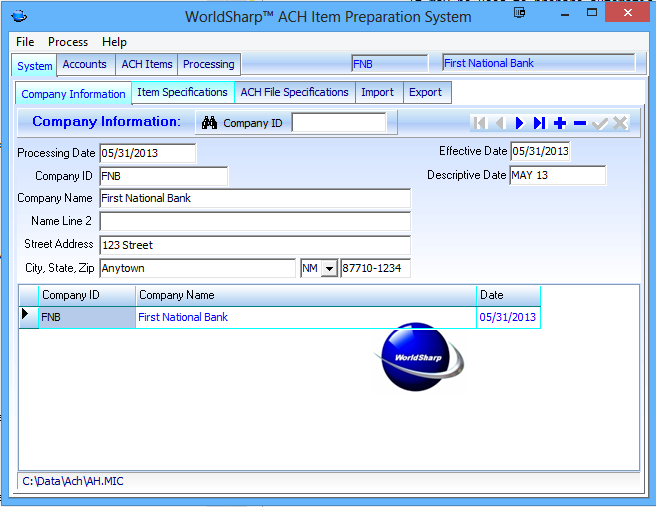Click the WorldSharp globe logo
The height and width of the screenshot is (507, 656).
point(419,357)
